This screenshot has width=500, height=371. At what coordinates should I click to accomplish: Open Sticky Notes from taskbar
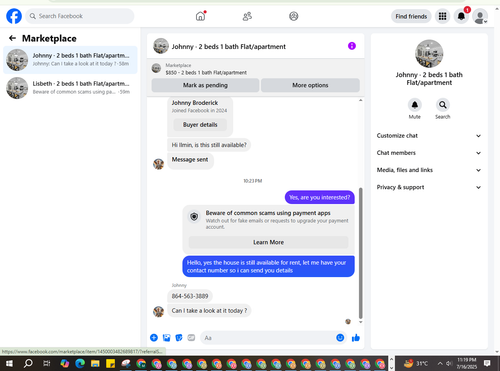(110, 363)
